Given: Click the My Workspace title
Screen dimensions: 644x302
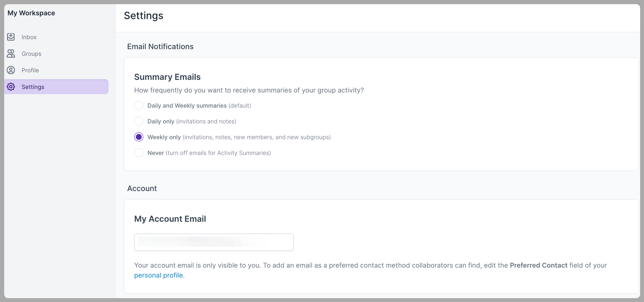Looking at the screenshot, I should [31, 13].
